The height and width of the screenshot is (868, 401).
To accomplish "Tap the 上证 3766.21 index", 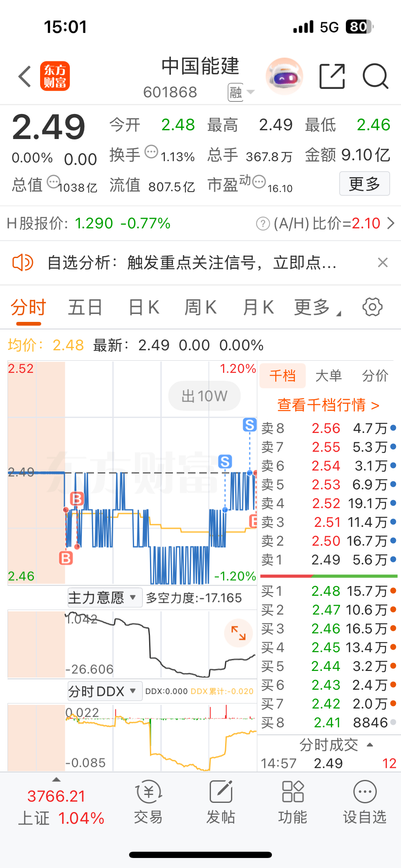I will tap(61, 807).
